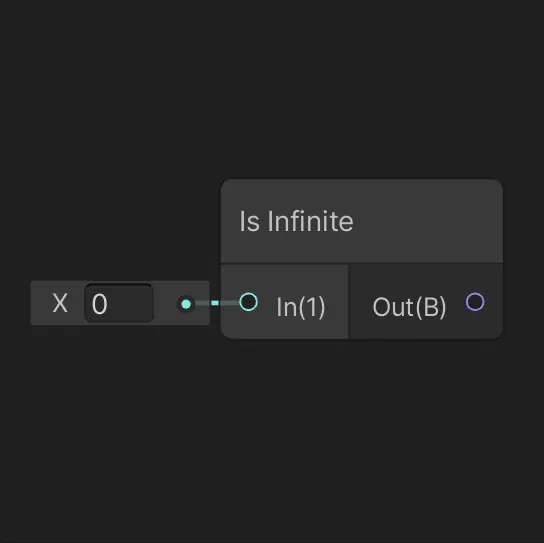Click the purple Out(B) output port

[475, 302]
